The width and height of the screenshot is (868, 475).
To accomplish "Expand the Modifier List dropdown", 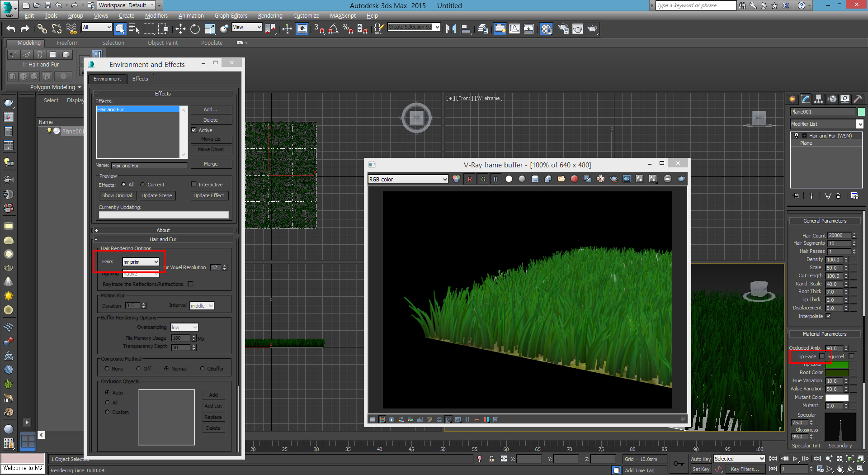I will click(859, 124).
